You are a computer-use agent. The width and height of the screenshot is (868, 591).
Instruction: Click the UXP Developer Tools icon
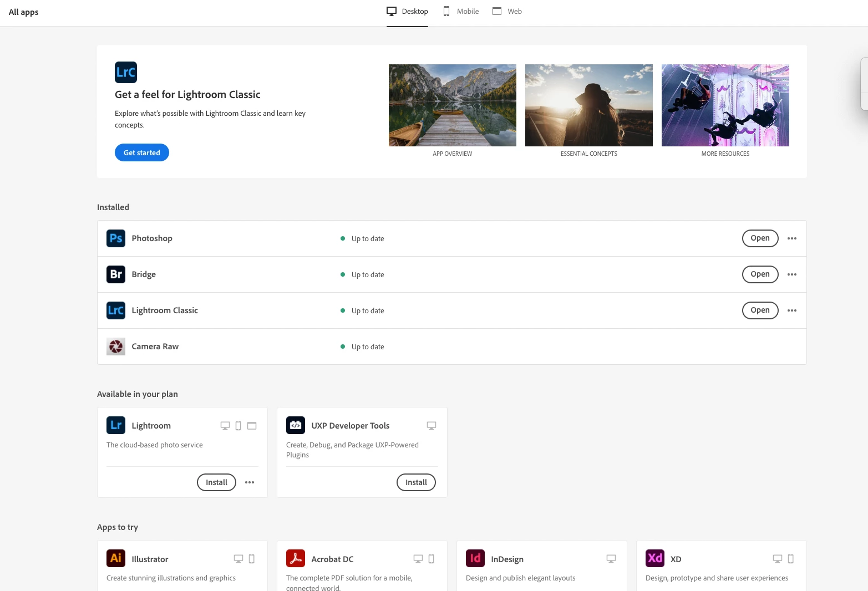coord(296,425)
